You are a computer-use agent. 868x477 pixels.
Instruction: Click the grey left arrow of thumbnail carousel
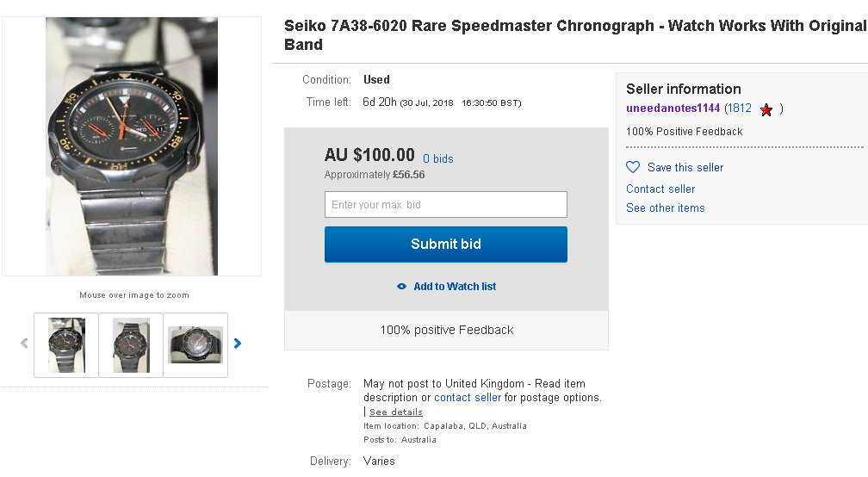[x=24, y=344]
